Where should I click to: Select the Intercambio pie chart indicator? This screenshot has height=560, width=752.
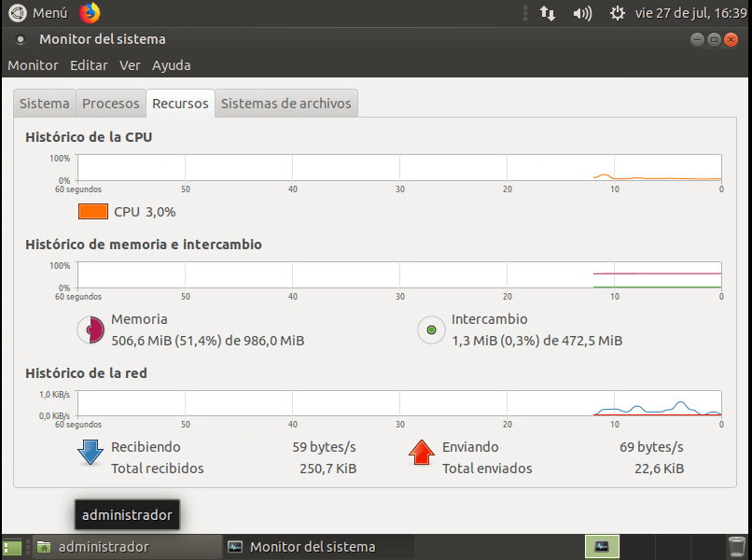pos(431,330)
